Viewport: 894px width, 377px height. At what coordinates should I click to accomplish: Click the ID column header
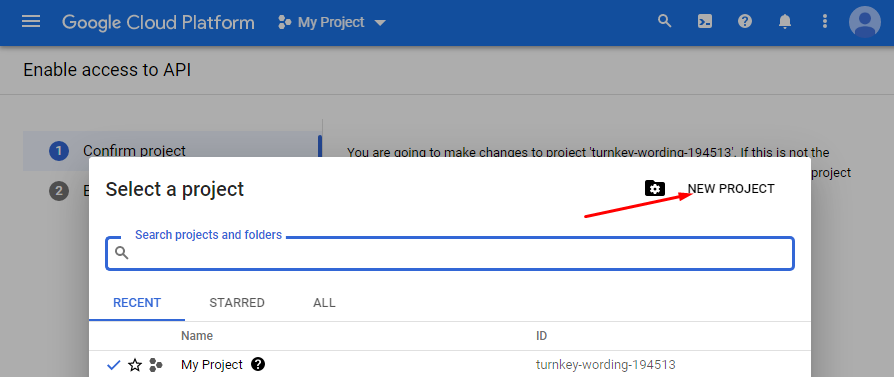point(542,336)
